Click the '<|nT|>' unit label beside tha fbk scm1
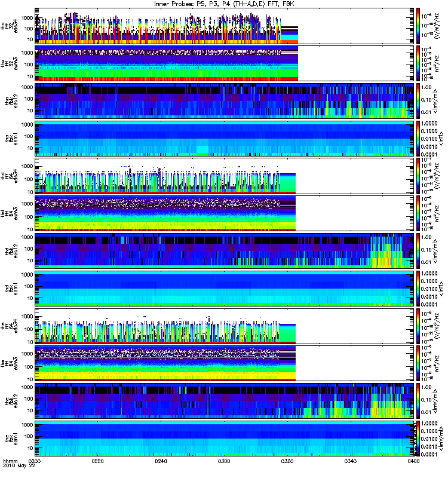Image resolution: width=448 pixels, height=478 pixels. (x=441, y=139)
